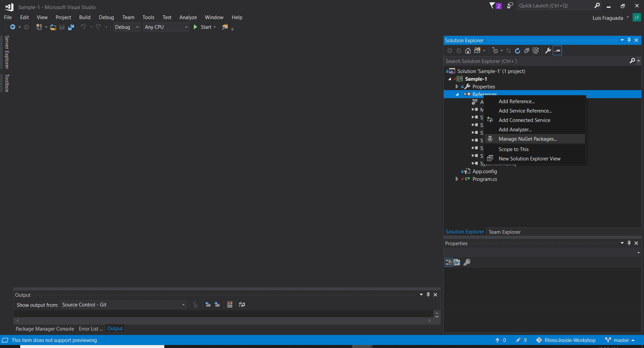Click the Undo toolbar icon
Image resolution: width=644 pixels, height=348 pixels.
84,27
